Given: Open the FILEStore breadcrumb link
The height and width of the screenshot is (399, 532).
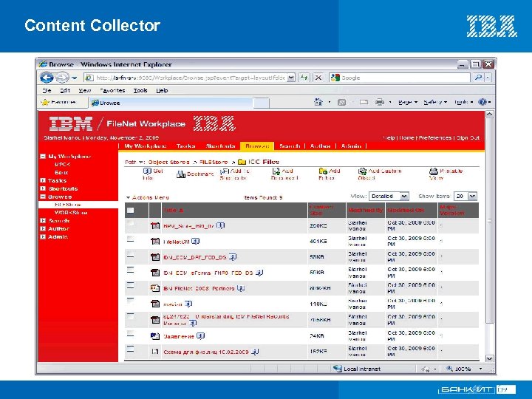Looking at the screenshot, I should 214,162.
